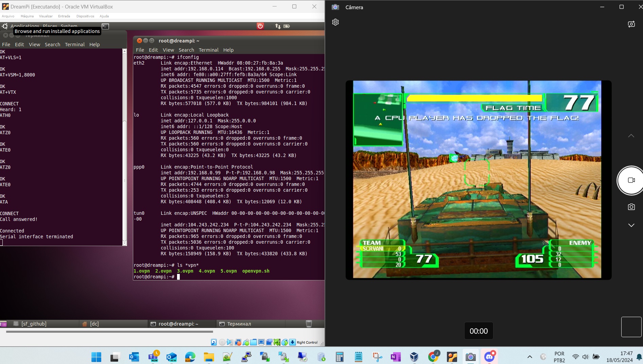
Task: Click the up chevron above the record button
Action: (x=631, y=136)
